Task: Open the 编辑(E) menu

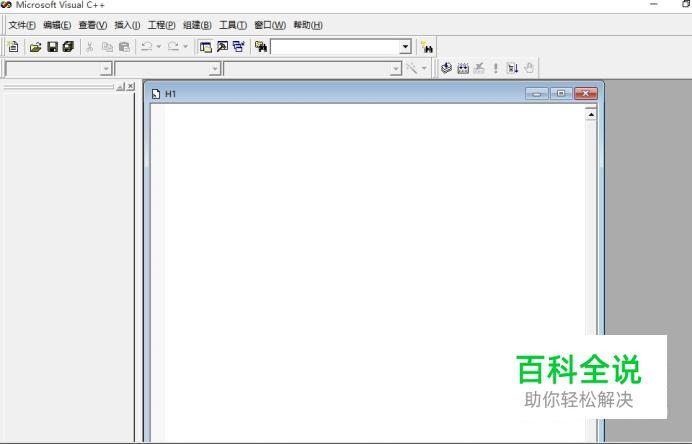Action: [x=57, y=25]
